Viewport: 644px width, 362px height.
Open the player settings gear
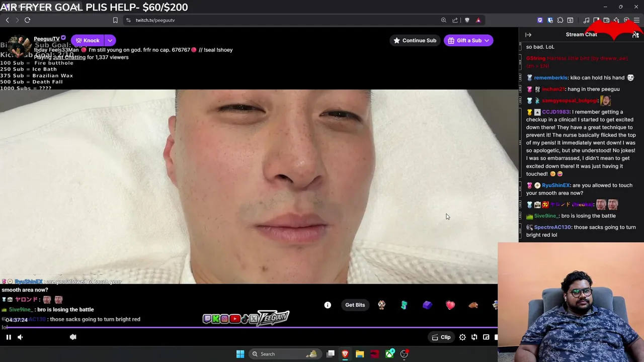(462, 337)
